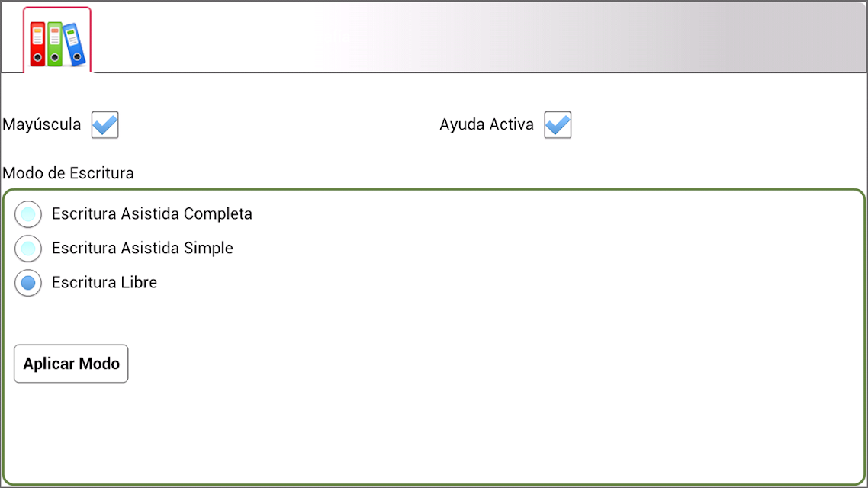Click the Escritura Asistida Completa text label
The image size is (868, 488).
[x=153, y=213]
